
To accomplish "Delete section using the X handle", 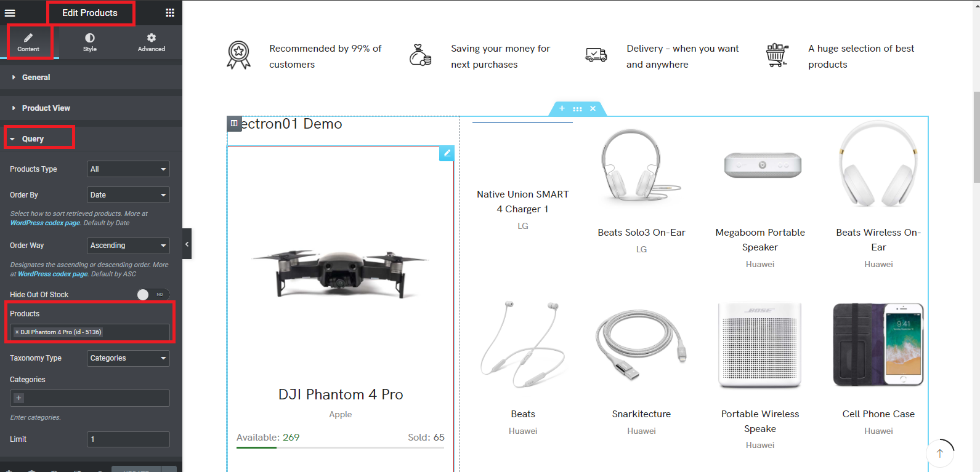I will [593, 108].
